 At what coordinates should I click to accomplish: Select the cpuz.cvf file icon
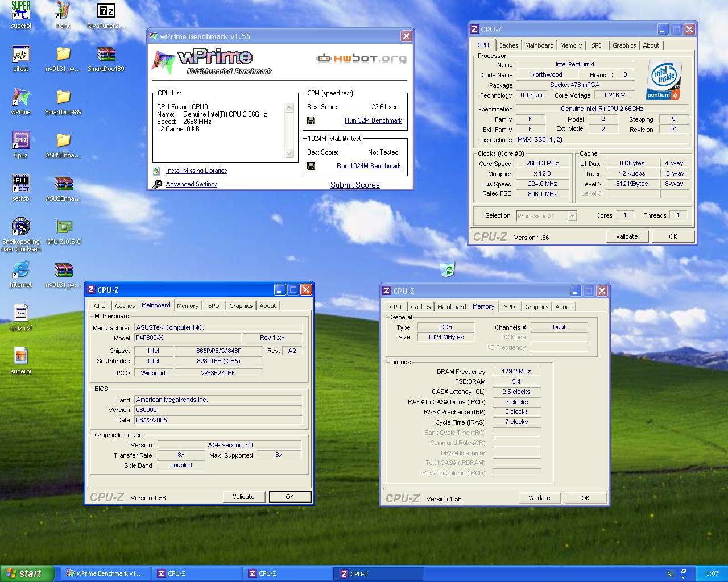point(21,313)
